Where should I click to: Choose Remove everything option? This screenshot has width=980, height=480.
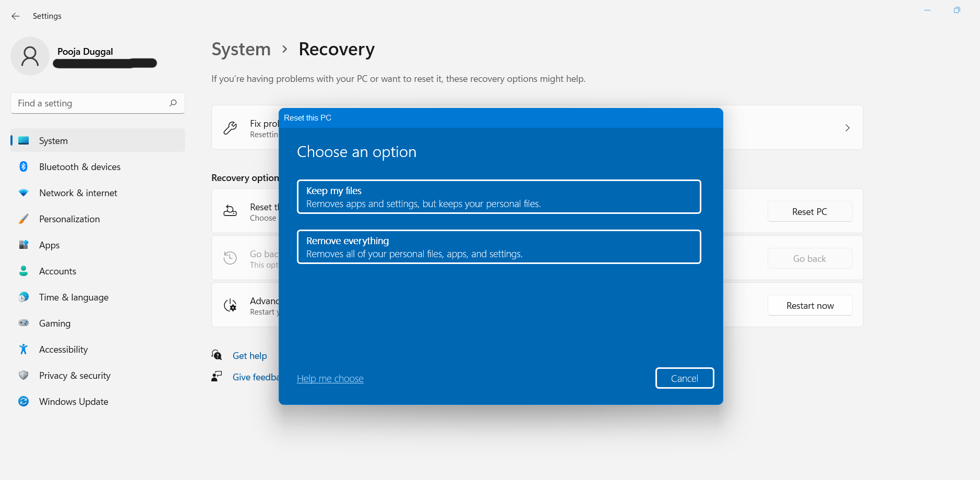pos(499,247)
